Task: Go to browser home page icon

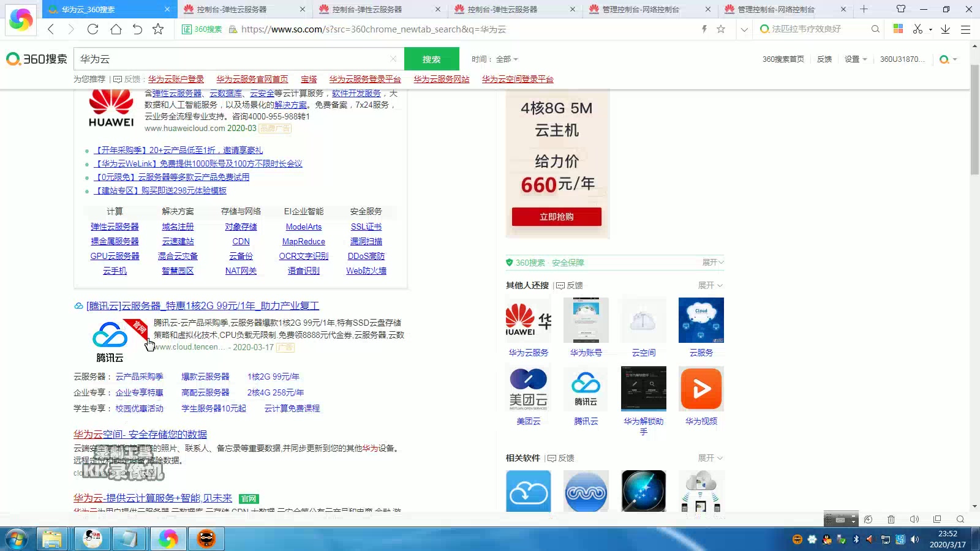Action: click(x=116, y=29)
